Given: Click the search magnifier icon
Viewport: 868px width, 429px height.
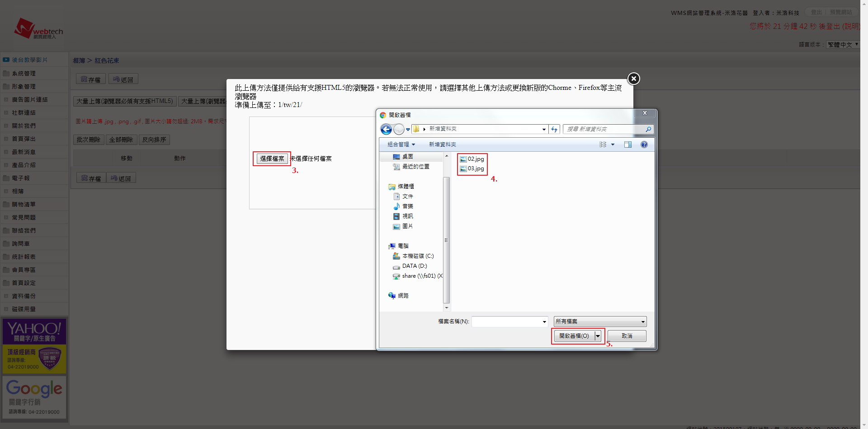Looking at the screenshot, I should (648, 130).
